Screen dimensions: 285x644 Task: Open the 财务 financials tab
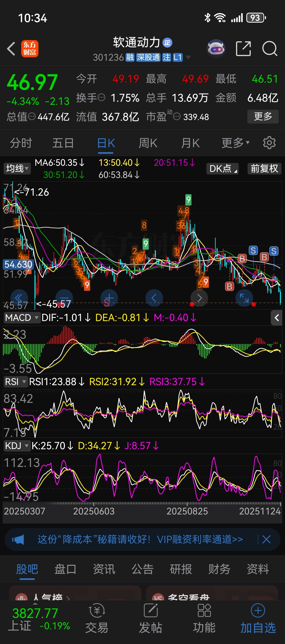(x=219, y=569)
